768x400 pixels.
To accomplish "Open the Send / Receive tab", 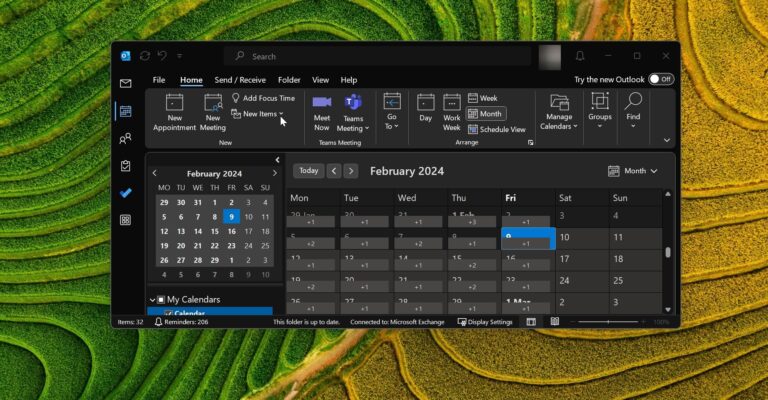I will tap(240, 80).
